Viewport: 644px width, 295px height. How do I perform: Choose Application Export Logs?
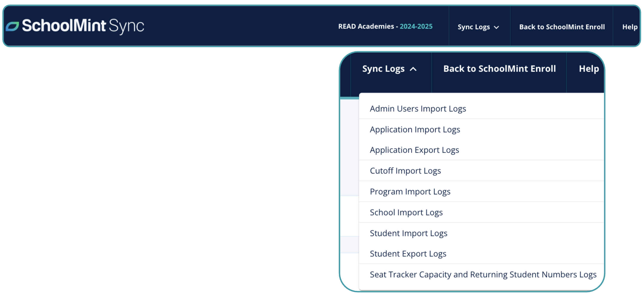pos(414,150)
